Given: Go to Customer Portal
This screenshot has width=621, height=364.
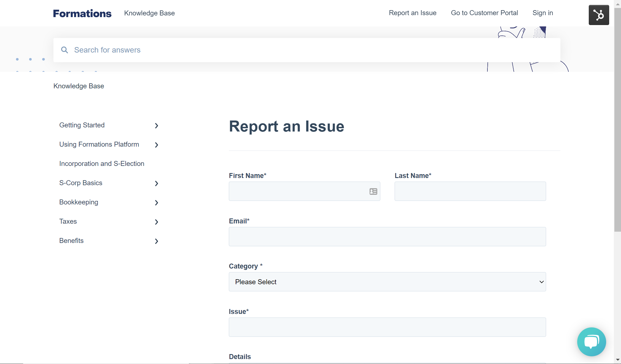Looking at the screenshot, I should 484,13.
